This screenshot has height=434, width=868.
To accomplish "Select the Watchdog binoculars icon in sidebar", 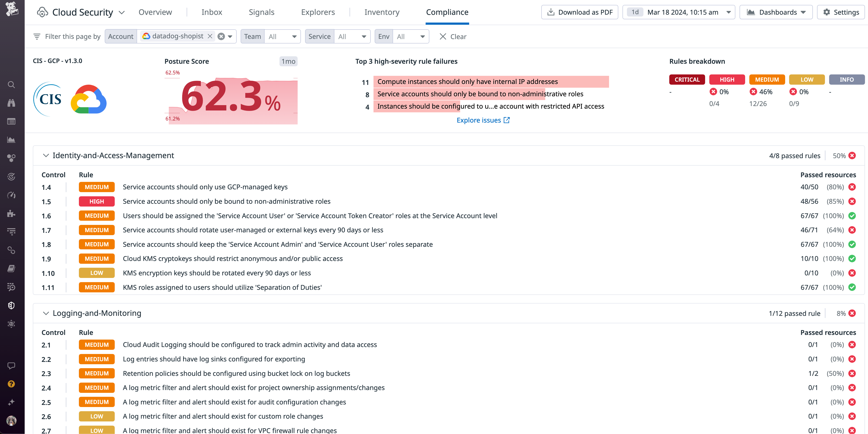I will tap(11, 103).
